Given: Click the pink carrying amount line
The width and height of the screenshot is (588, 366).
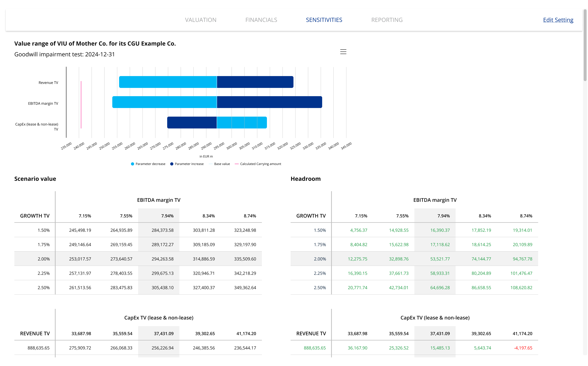Looking at the screenshot, I should click(x=81, y=105).
